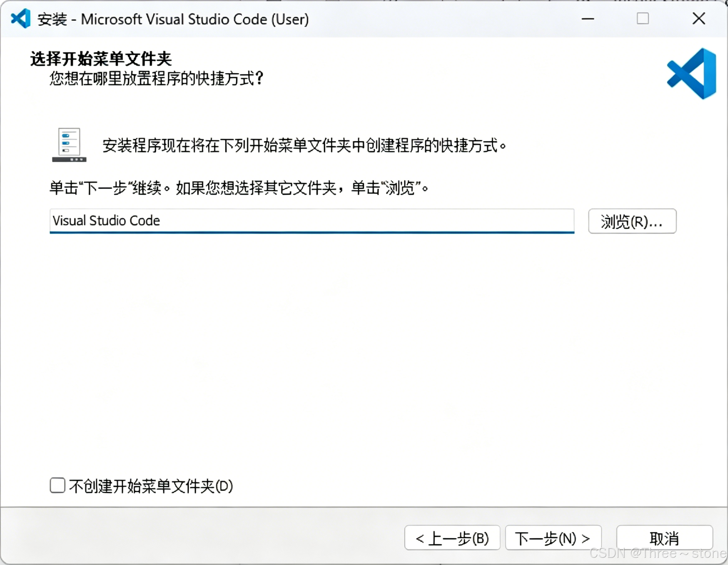The width and height of the screenshot is (728, 565).
Task: Tick the 不创建开始菜单文件夹 checkbox box
Action: point(57,485)
